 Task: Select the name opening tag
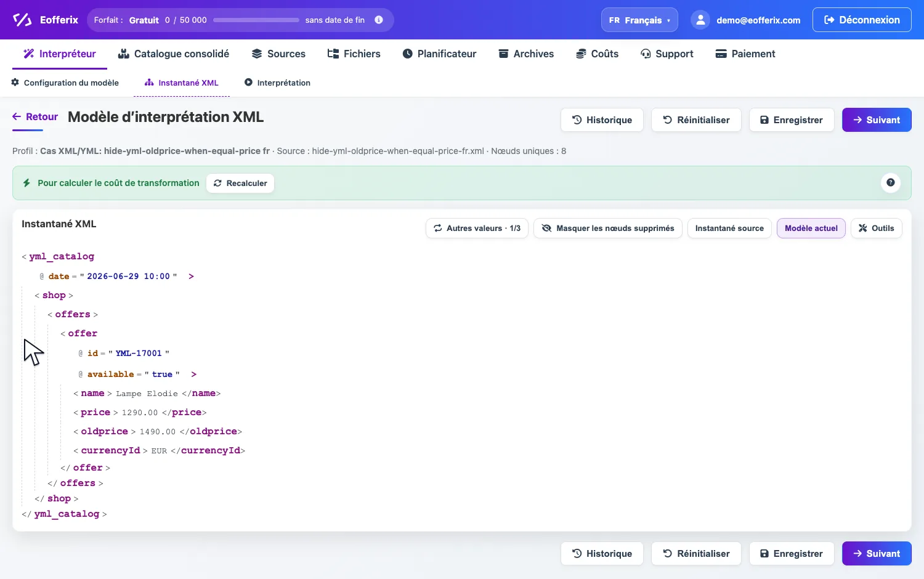(92, 394)
